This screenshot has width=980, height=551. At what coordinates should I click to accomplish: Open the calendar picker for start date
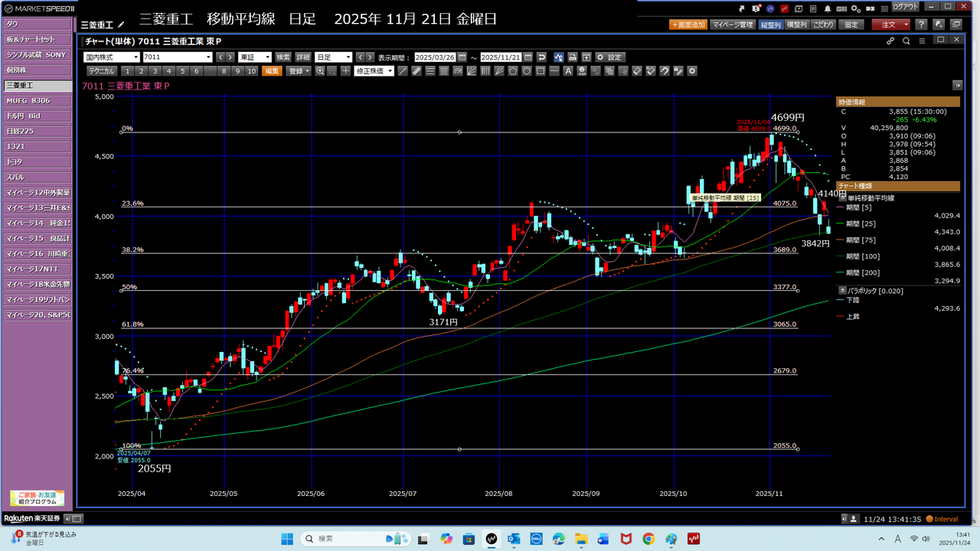(x=462, y=57)
